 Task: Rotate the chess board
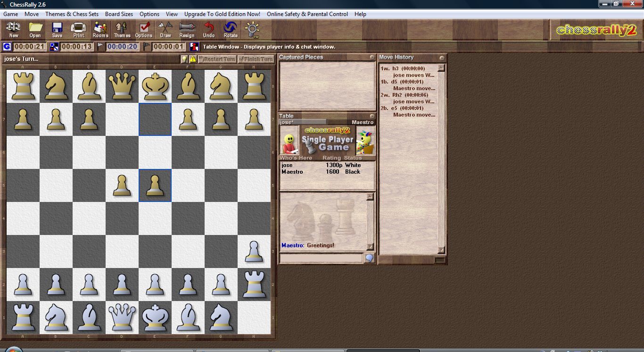[230, 29]
